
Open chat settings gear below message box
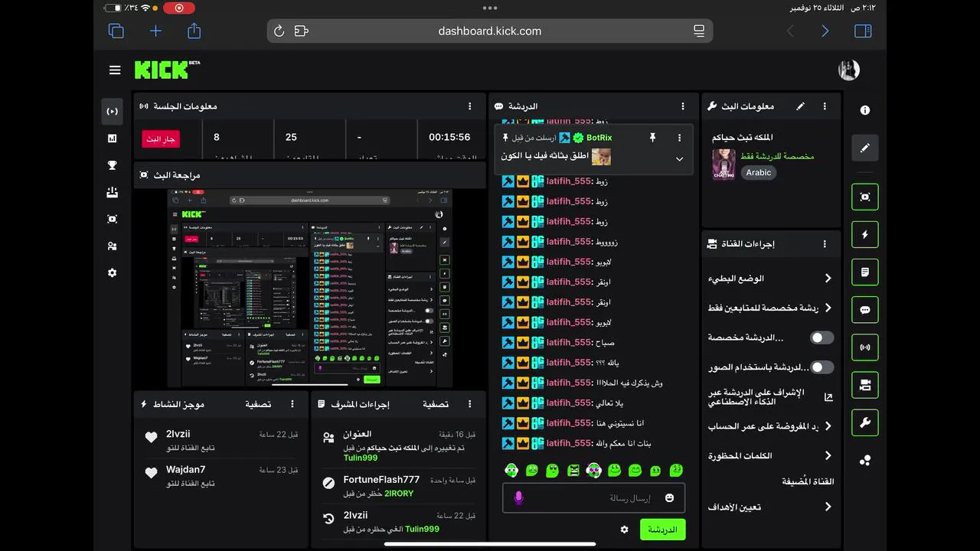625,530
